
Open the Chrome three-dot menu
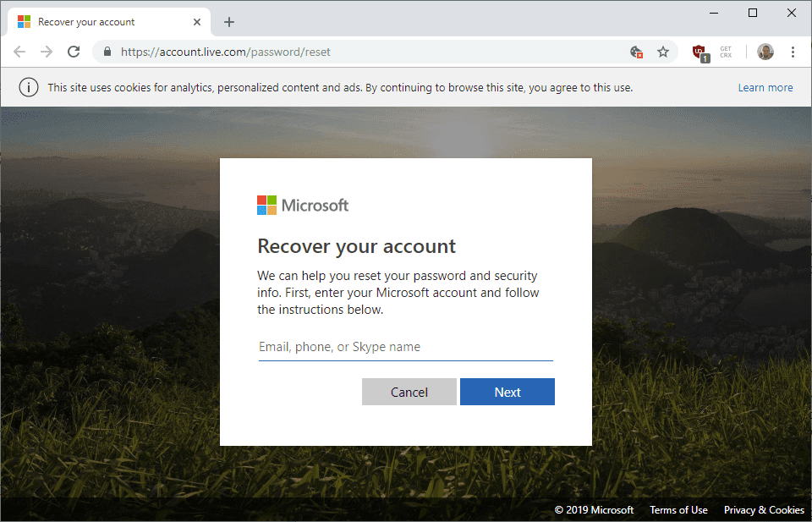click(793, 52)
